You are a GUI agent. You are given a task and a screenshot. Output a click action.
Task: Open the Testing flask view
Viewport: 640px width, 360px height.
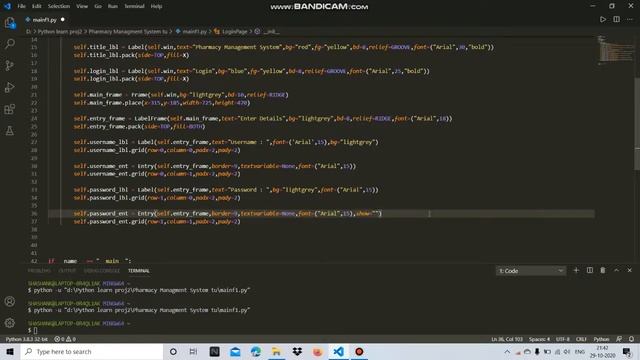pyautogui.click(x=10, y=131)
